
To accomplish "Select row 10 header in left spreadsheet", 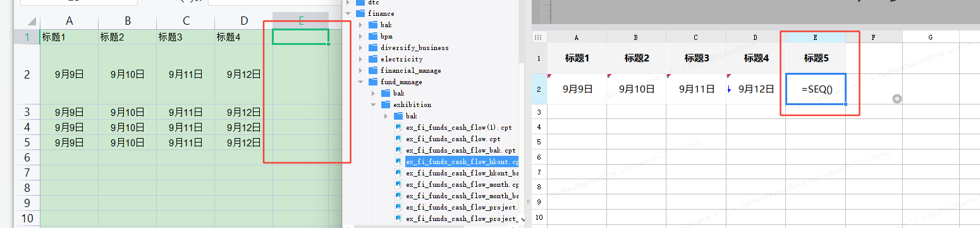I will point(27,218).
